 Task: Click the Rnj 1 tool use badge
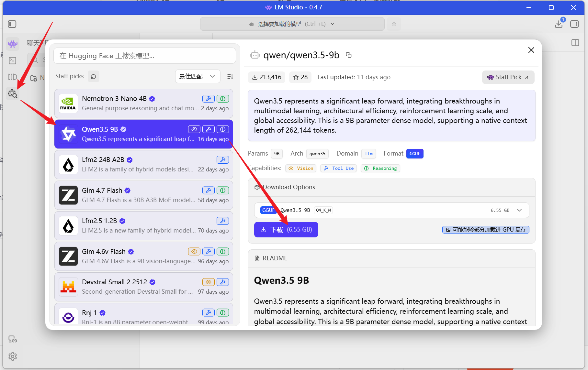pos(208,313)
